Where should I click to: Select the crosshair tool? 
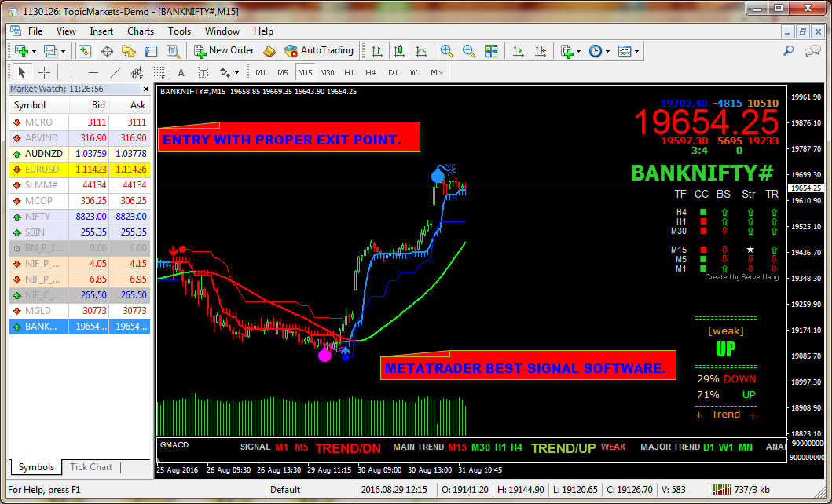(x=45, y=72)
